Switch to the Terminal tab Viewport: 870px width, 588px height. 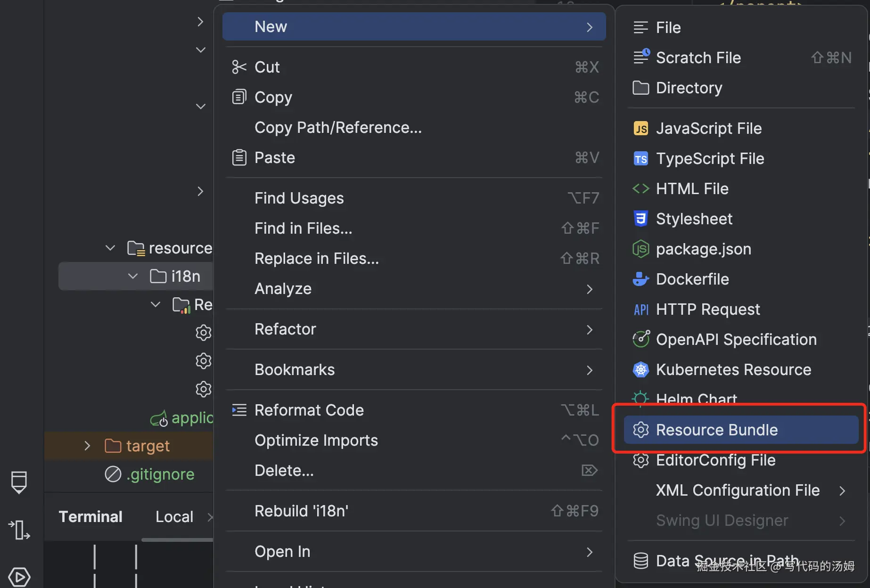coord(90,517)
